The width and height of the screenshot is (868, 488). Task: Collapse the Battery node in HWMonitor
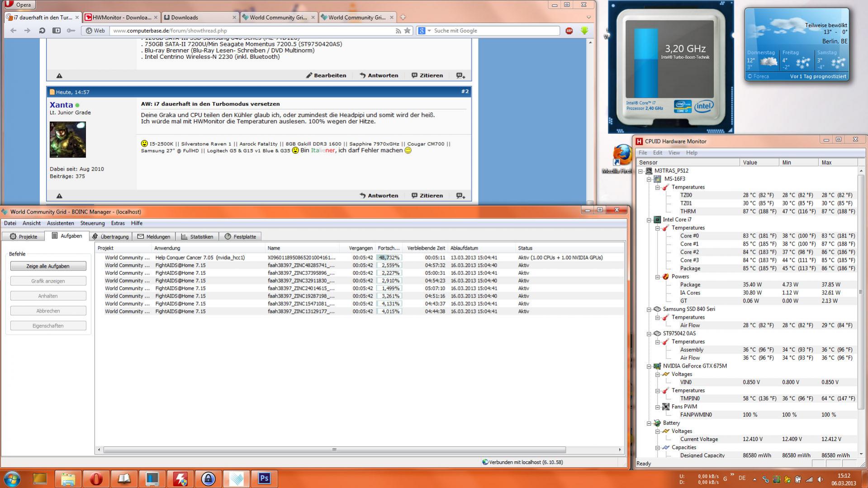tap(649, 423)
